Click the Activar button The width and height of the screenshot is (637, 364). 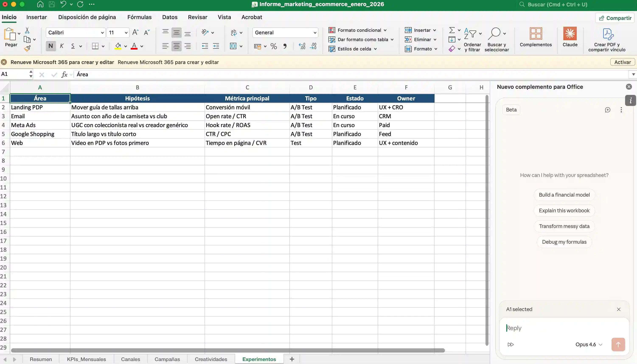click(622, 62)
